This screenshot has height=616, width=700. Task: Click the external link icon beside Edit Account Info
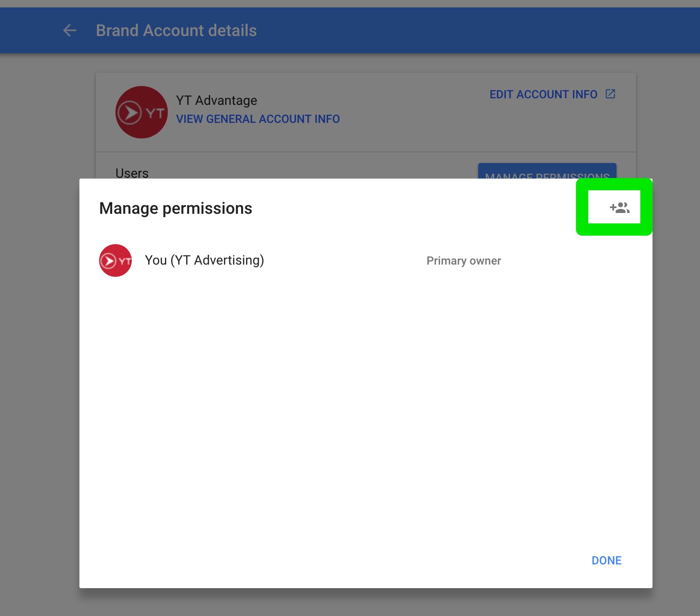click(610, 94)
